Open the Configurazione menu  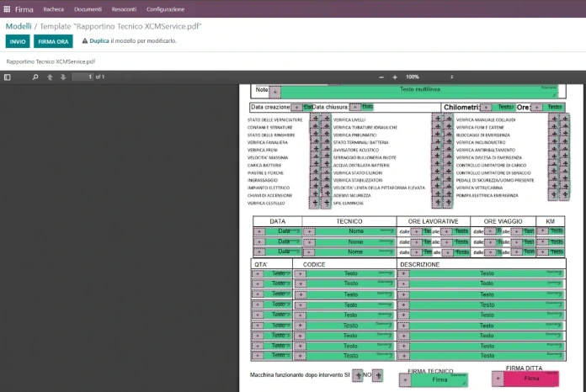pyautogui.click(x=165, y=9)
